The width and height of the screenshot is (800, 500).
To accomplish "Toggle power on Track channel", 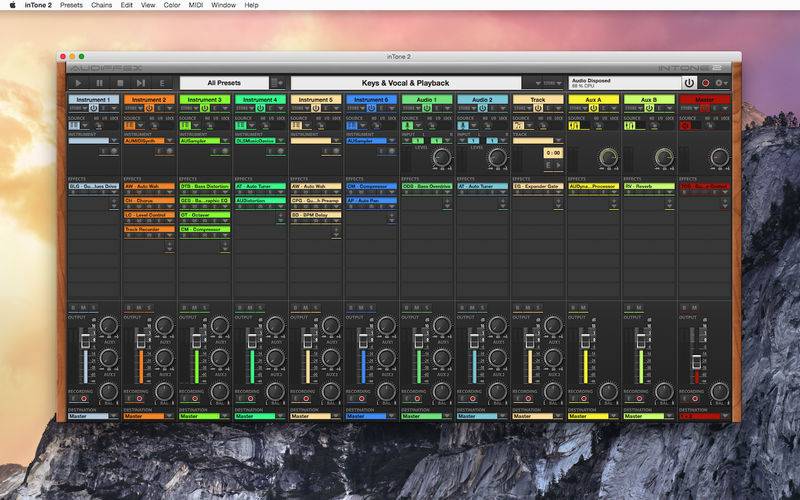I will 538,108.
